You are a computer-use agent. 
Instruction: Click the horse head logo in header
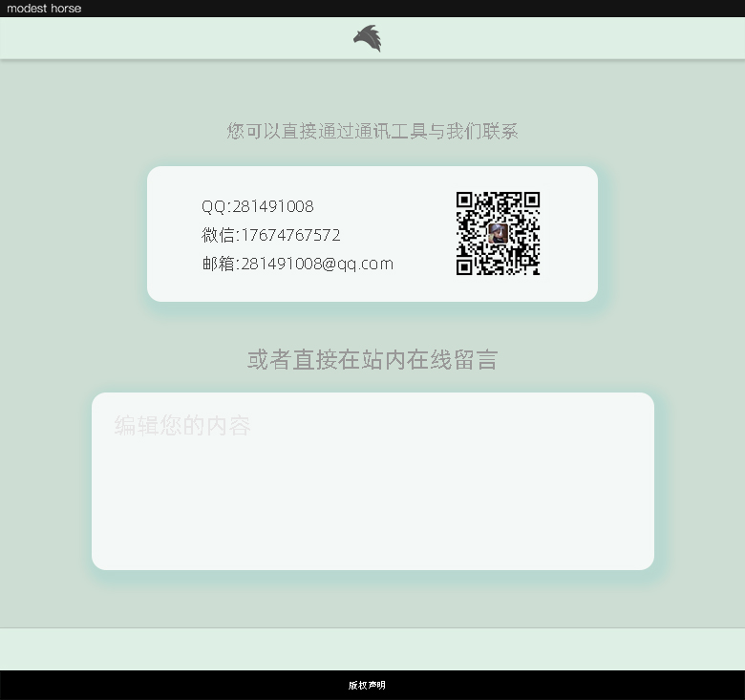click(x=367, y=38)
